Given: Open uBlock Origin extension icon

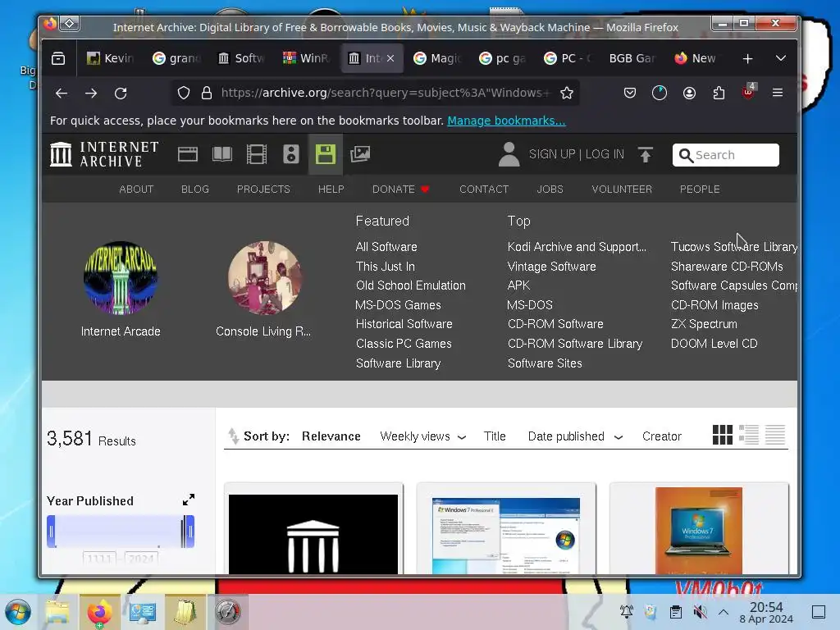Looking at the screenshot, I should click(x=748, y=92).
